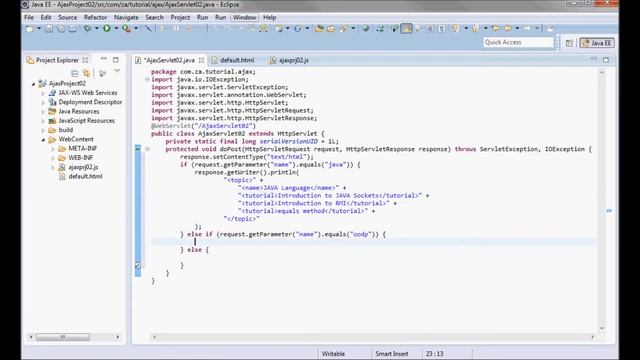The image size is (640, 360).
Task: Fold the doPost method with gutter toggle
Action: pos(147,149)
